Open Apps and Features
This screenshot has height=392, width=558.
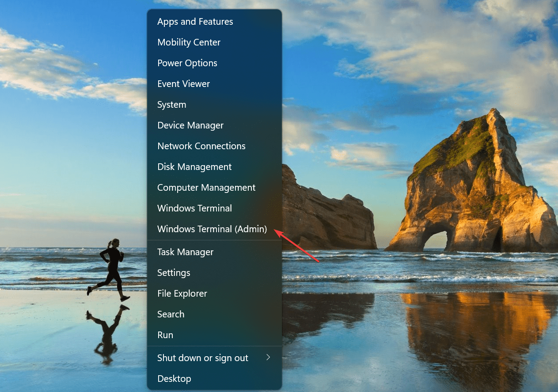[214, 22]
